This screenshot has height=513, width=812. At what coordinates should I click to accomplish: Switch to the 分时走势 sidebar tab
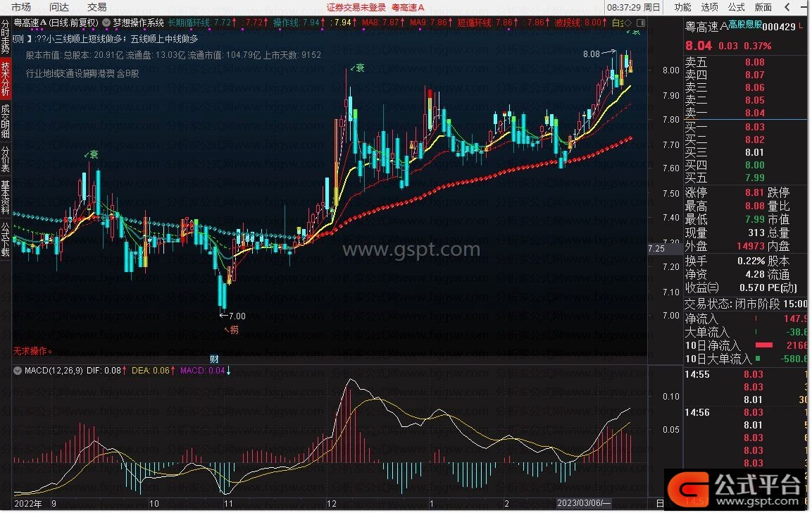(5, 37)
